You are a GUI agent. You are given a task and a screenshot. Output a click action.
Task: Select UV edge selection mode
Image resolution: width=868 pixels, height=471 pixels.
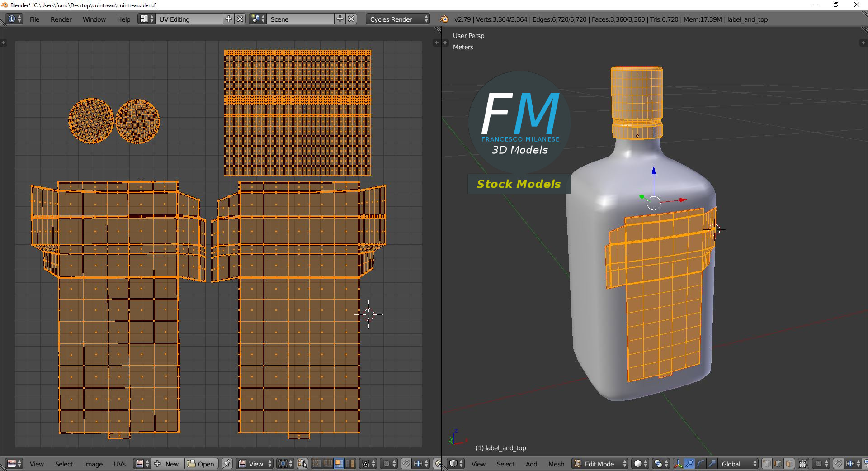(x=328, y=464)
